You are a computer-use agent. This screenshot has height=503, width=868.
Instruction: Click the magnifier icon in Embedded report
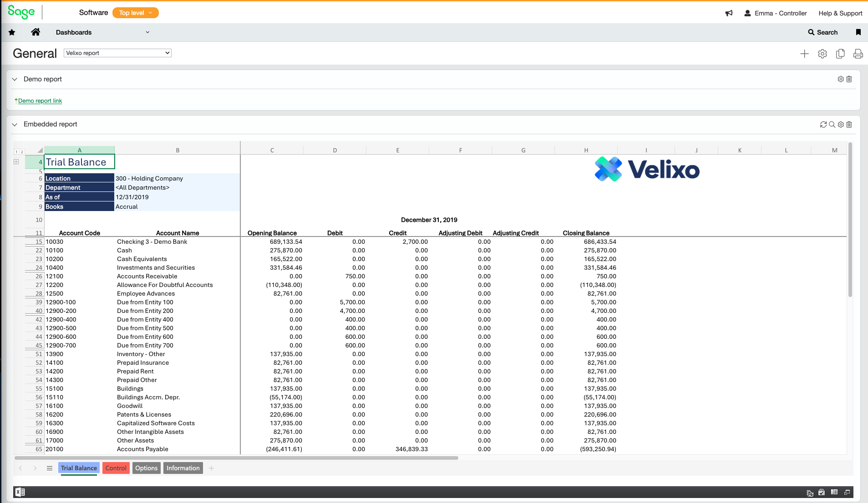coord(832,125)
